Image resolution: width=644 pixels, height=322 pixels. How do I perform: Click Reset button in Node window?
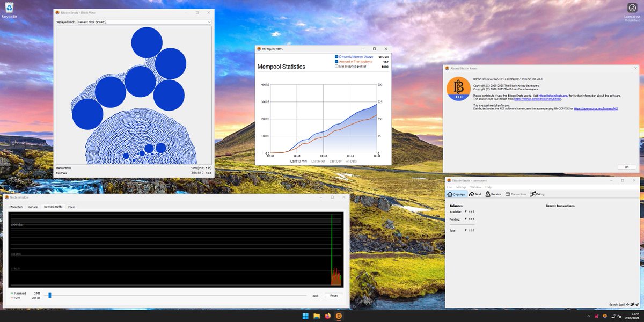tap(334, 295)
